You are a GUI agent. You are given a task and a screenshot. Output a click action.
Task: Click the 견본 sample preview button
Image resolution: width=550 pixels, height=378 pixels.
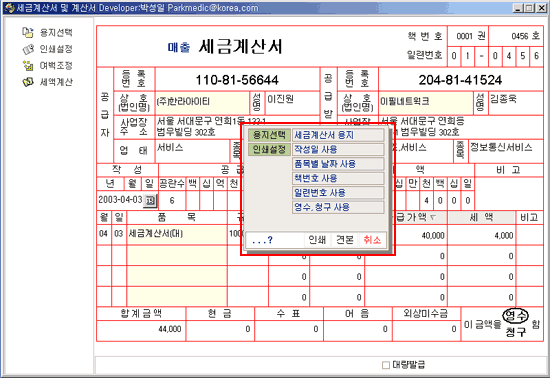pyautogui.click(x=344, y=240)
